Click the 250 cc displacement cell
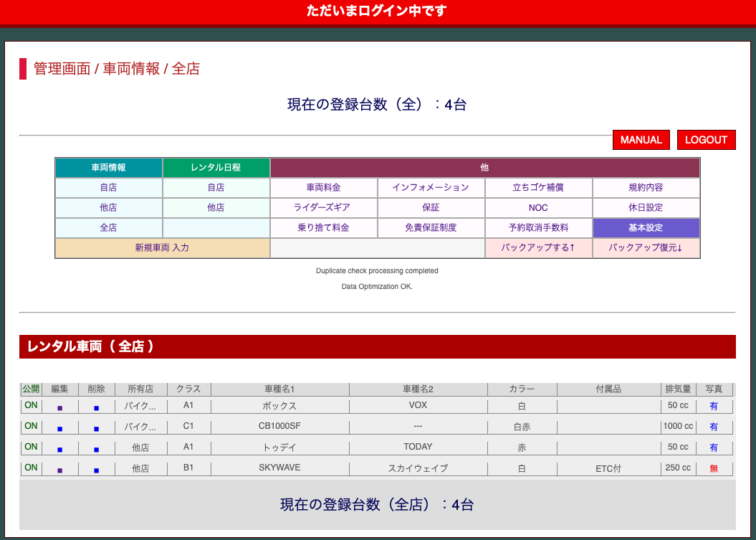Screen dimensions: 756x540 coord(678,468)
